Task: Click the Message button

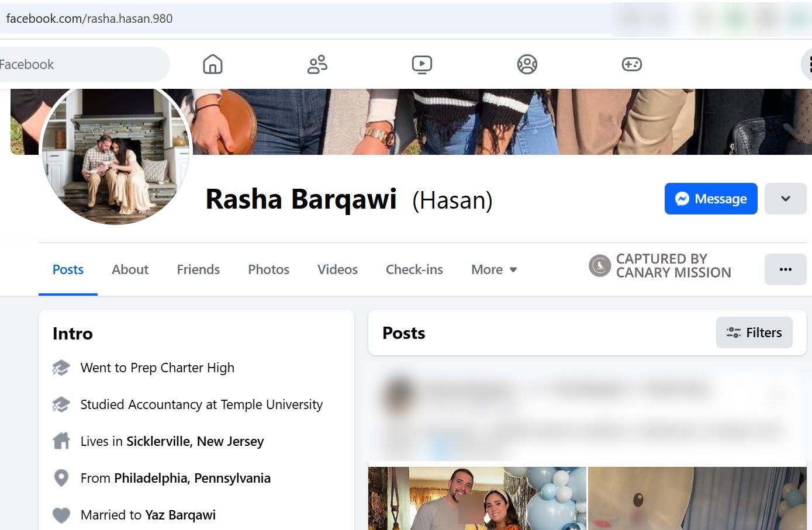Action: click(711, 199)
